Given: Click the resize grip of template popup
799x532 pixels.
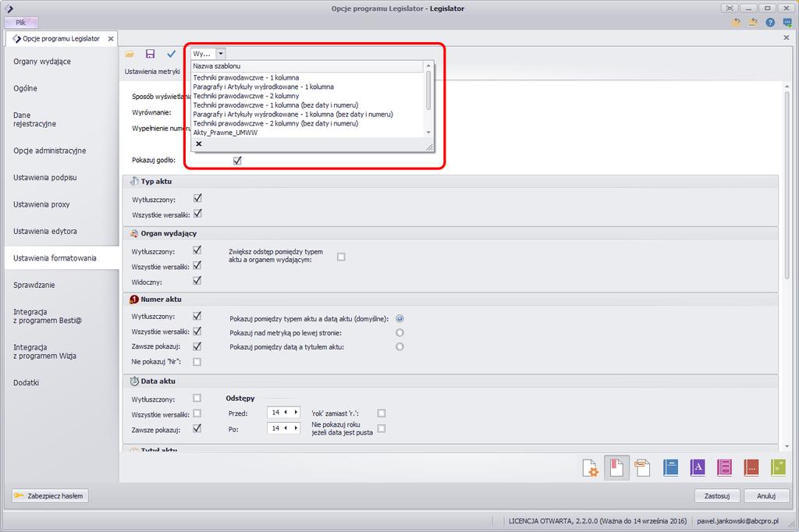Looking at the screenshot, I should 430,147.
